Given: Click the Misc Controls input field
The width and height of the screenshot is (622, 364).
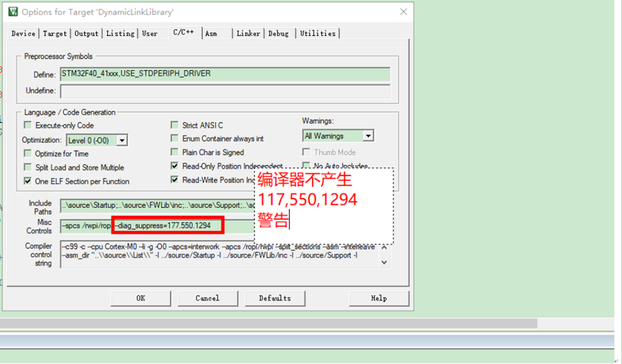Looking at the screenshot, I should (157, 226).
